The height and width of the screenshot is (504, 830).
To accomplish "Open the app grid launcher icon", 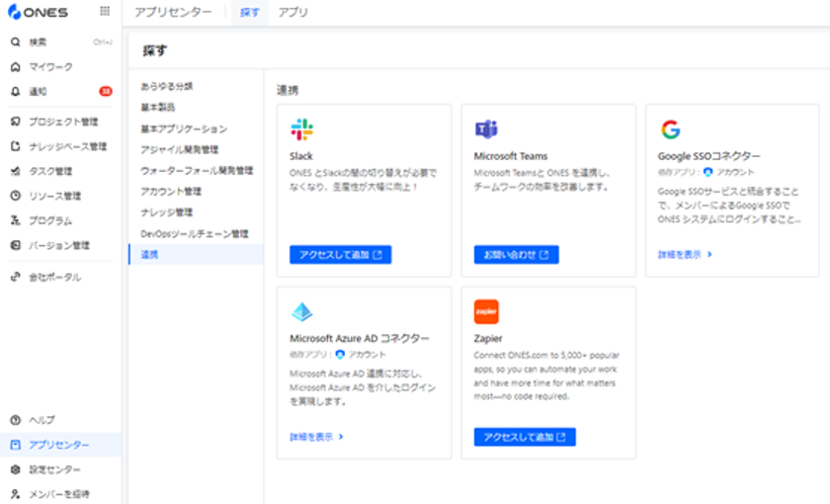I will tap(105, 11).
